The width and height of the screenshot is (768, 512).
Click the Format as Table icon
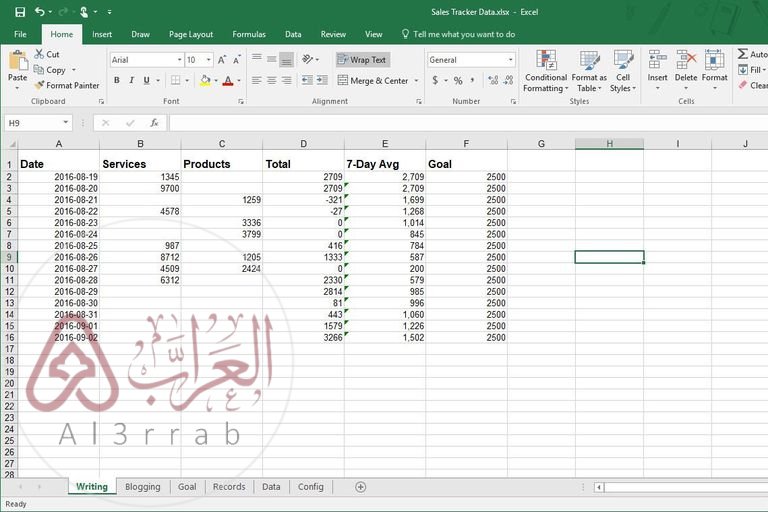coord(589,70)
